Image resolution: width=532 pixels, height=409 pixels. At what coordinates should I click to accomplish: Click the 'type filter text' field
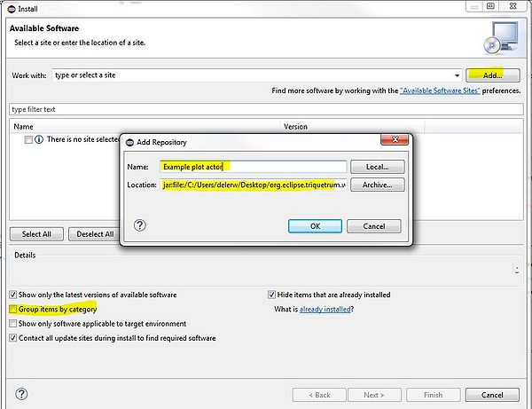pyautogui.click(x=266, y=109)
